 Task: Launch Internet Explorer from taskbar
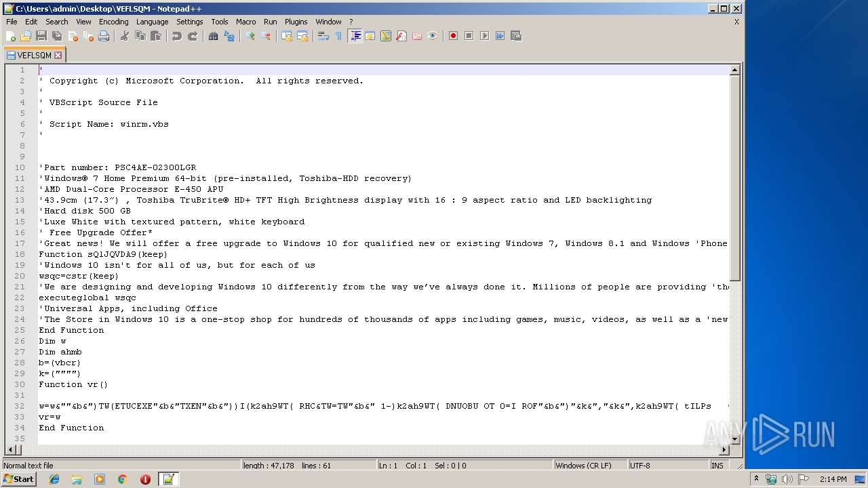54,479
